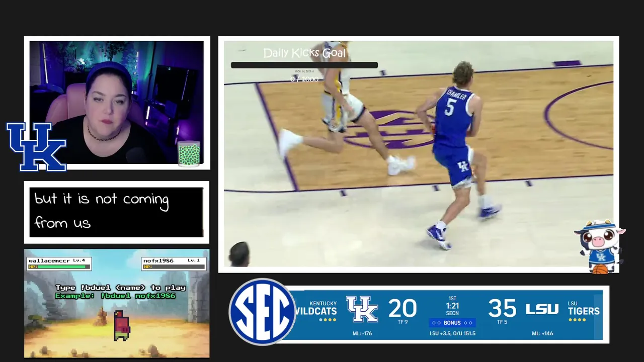Click the 'Daily Kicks Goal' title

click(x=304, y=53)
